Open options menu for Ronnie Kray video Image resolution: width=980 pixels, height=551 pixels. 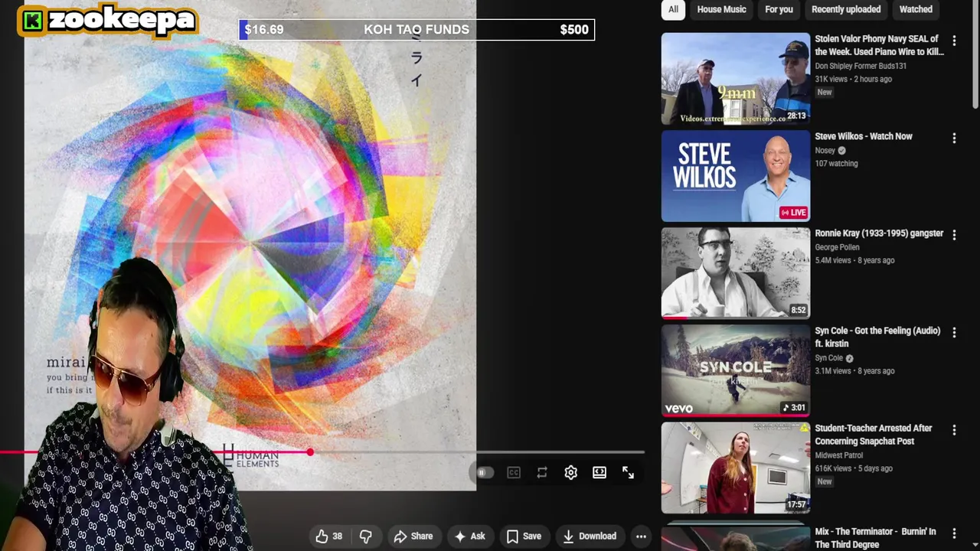(x=954, y=236)
